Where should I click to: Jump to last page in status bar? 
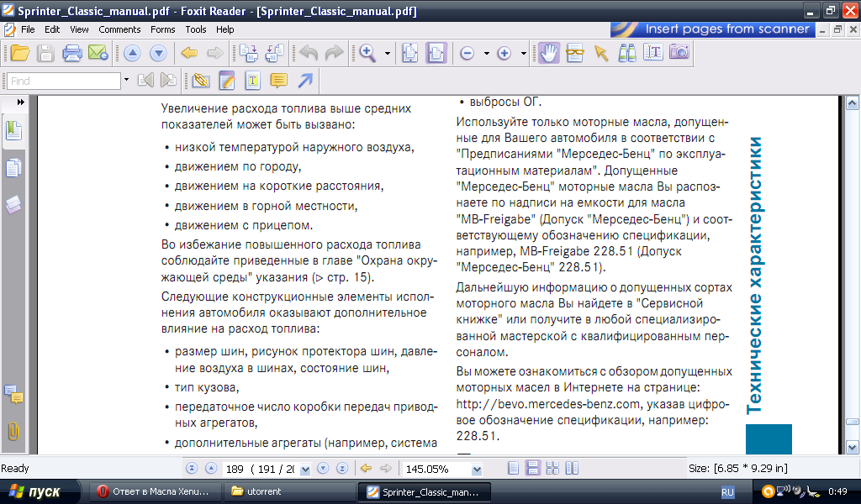[x=342, y=469]
